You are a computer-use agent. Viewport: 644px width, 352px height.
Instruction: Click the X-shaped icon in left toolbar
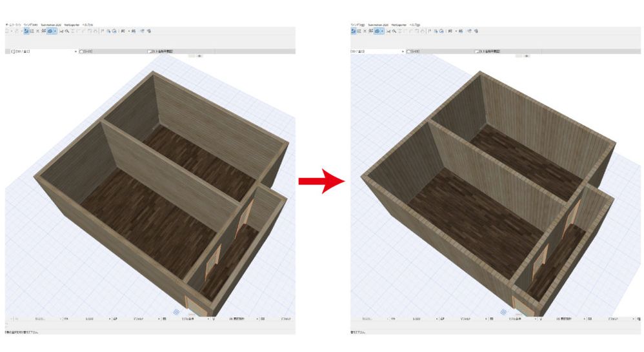coord(38,31)
